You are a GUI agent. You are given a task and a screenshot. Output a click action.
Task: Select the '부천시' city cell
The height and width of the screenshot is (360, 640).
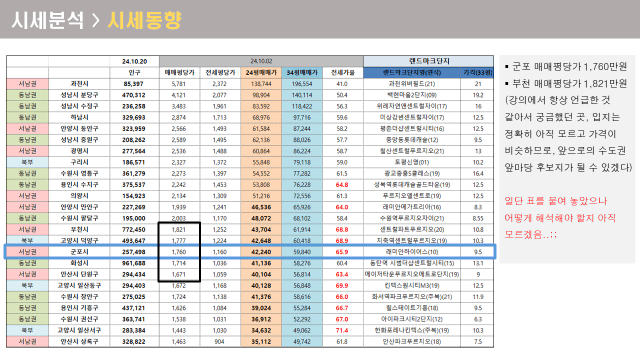click(79, 229)
